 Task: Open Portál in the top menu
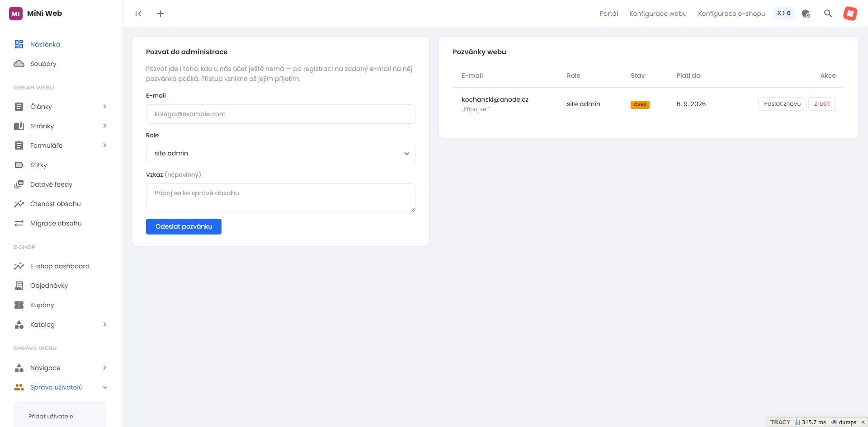coord(609,14)
